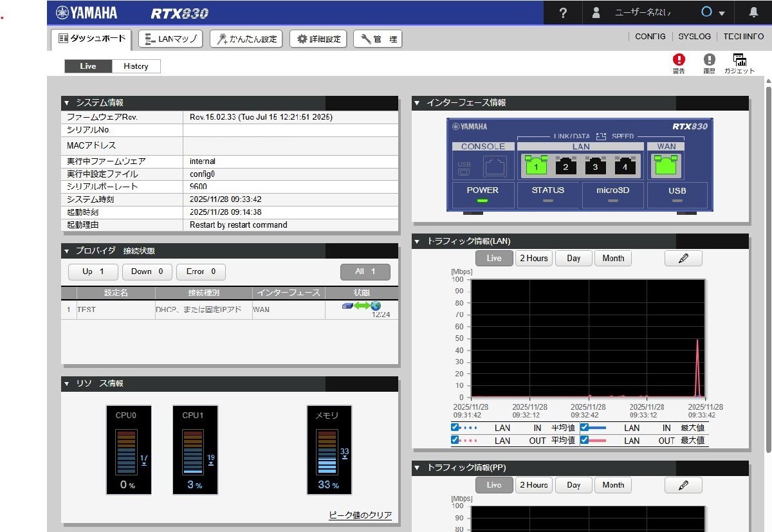This screenshot has width=772, height=532.
Task: Toggle the LAN IN average checkbox
Action: [x=455, y=428]
